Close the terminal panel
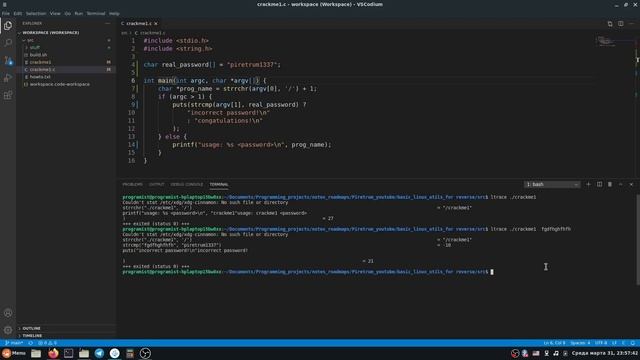Viewport: 640px width, 360px height. point(631,184)
